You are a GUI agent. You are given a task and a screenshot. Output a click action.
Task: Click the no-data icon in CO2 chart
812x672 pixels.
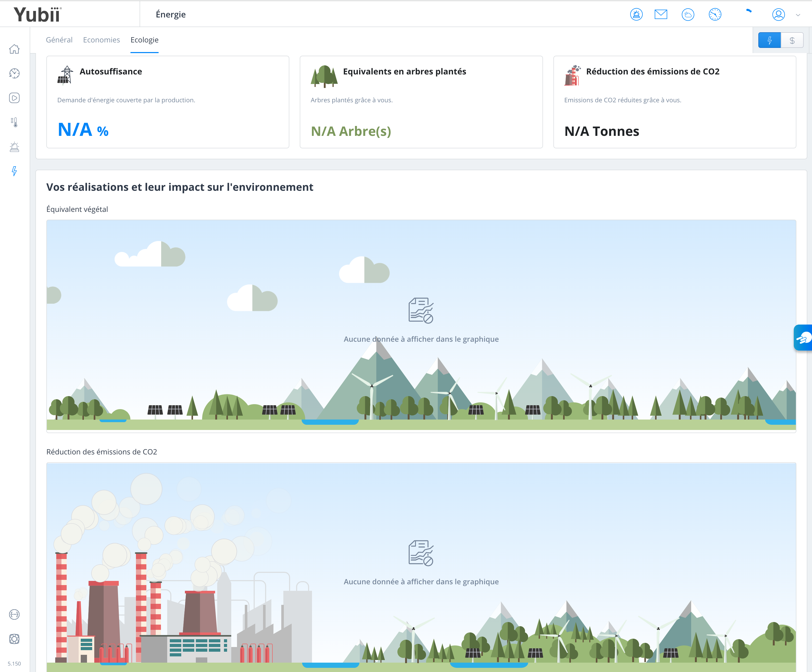point(421,553)
